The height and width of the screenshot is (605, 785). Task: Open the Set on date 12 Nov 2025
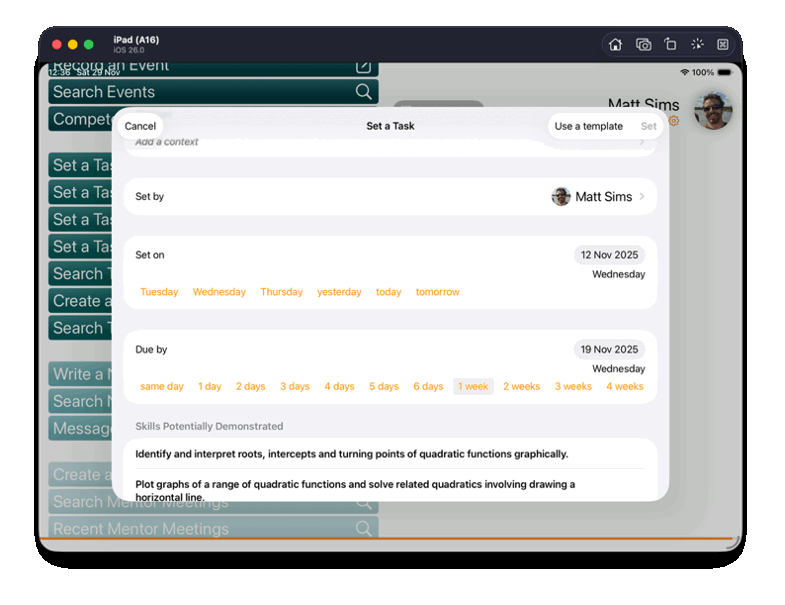pyautogui.click(x=609, y=255)
